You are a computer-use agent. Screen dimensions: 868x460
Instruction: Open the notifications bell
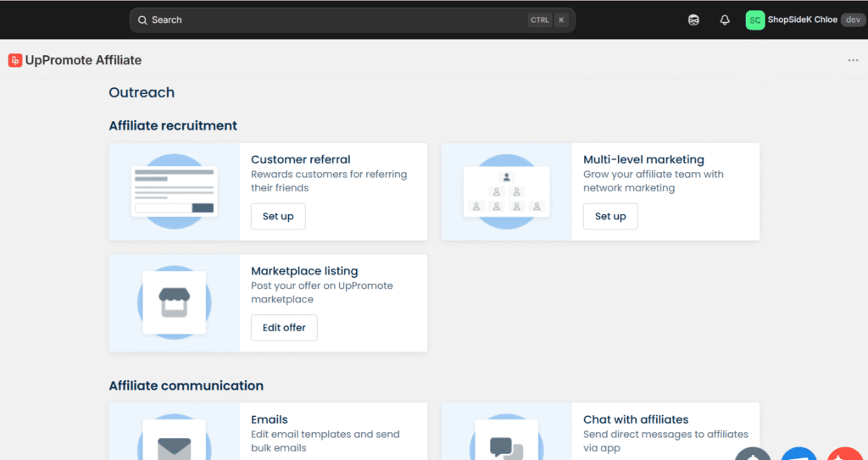pyautogui.click(x=725, y=20)
